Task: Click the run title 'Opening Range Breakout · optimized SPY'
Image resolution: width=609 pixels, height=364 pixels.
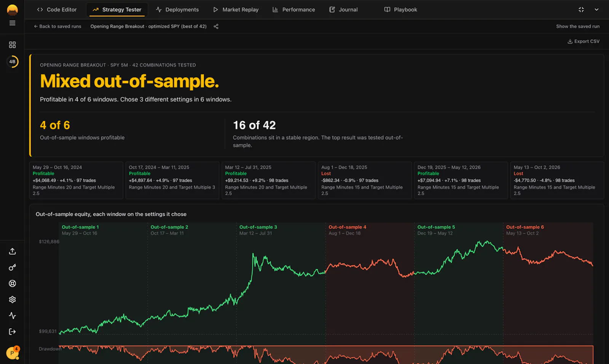Action: [148, 26]
